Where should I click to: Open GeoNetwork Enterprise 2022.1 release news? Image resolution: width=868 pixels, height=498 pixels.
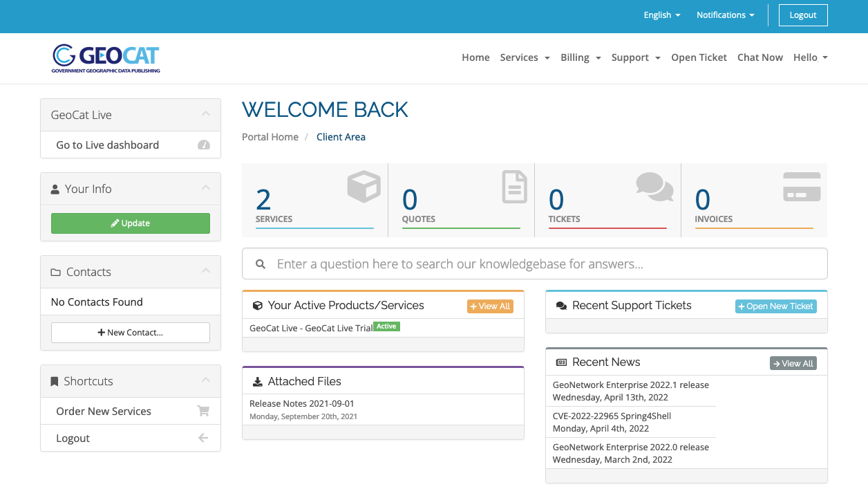631,391
